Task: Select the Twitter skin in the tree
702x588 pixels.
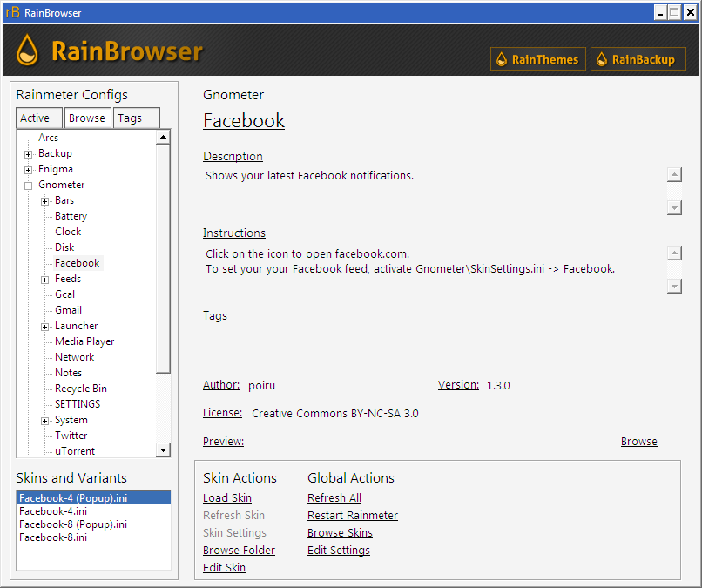Action: [x=71, y=436]
